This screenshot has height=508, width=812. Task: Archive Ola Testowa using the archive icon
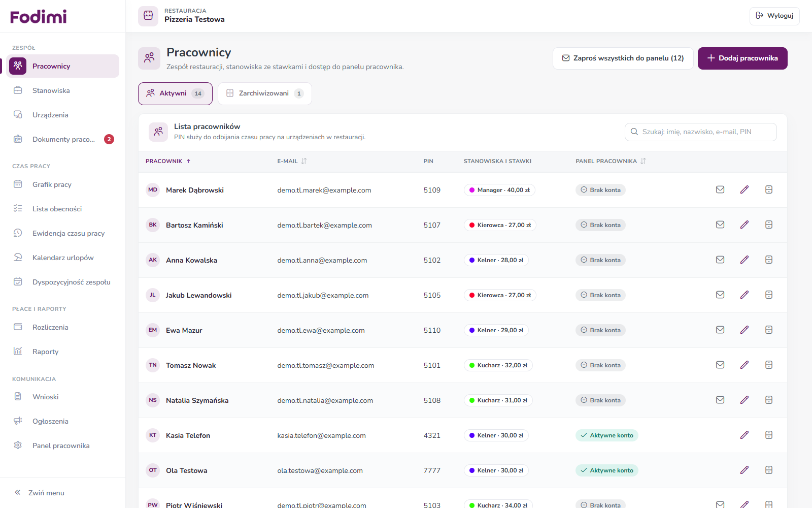769,470
